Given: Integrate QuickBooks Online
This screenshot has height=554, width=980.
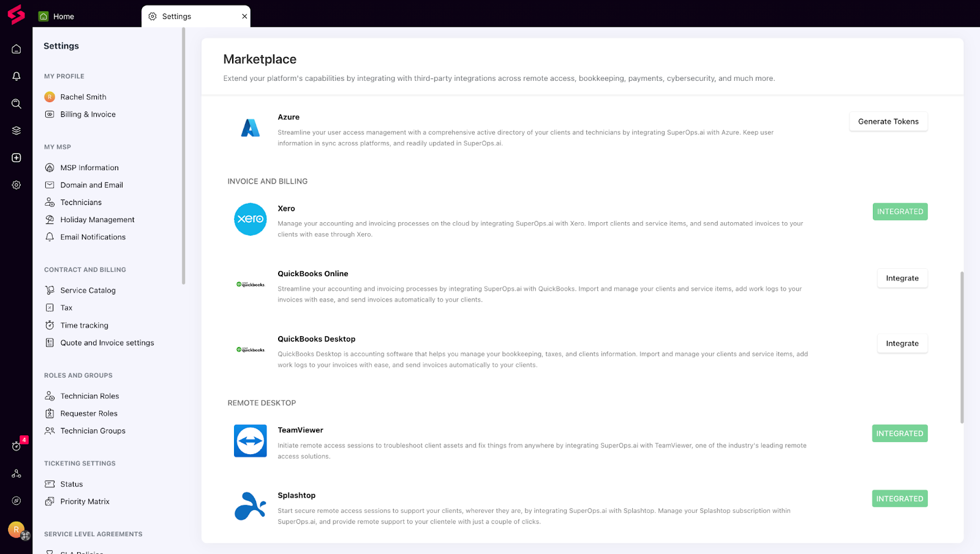Looking at the screenshot, I should click(902, 278).
